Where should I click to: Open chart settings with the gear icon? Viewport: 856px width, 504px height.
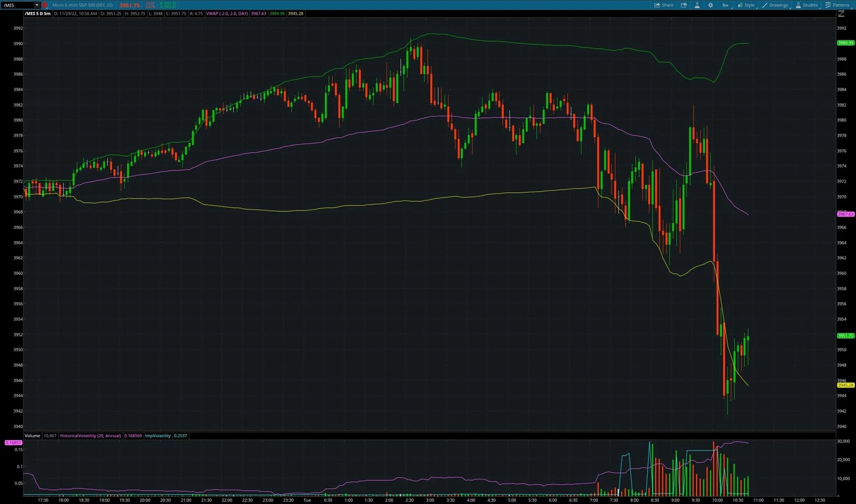[710, 5]
